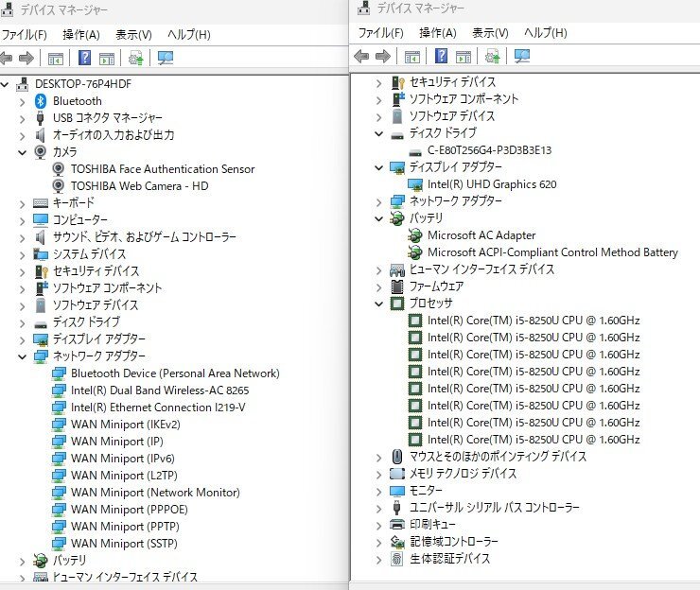The height and width of the screenshot is (590, 700).
Task: Click the keyboard icon for キーボード
Action: coord(40,203)
